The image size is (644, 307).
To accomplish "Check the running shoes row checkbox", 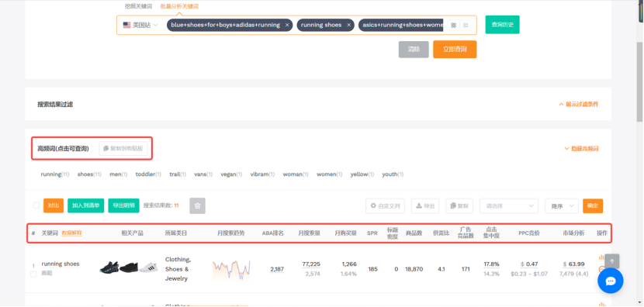I will pyautogui.click(x=33, y=274).
